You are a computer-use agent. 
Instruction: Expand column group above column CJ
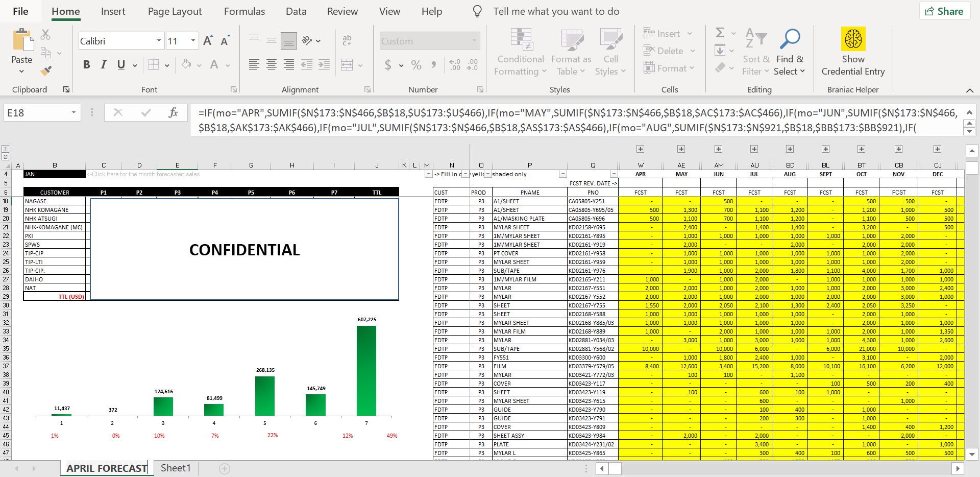pos(937,149)
